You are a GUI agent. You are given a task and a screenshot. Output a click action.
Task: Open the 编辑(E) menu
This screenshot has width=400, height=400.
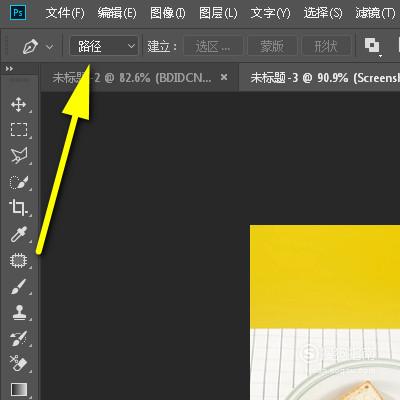click(x=117, y=13)
